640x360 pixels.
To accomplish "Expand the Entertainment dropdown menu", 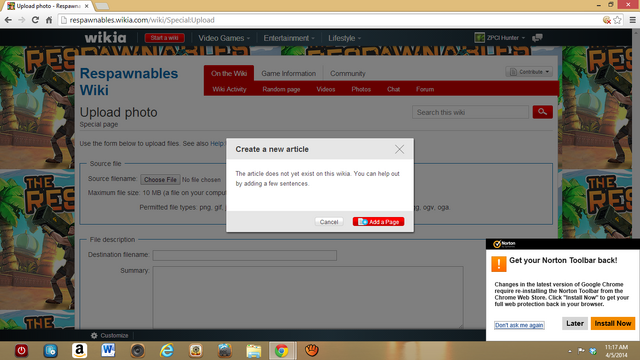I will click(289, 38).
